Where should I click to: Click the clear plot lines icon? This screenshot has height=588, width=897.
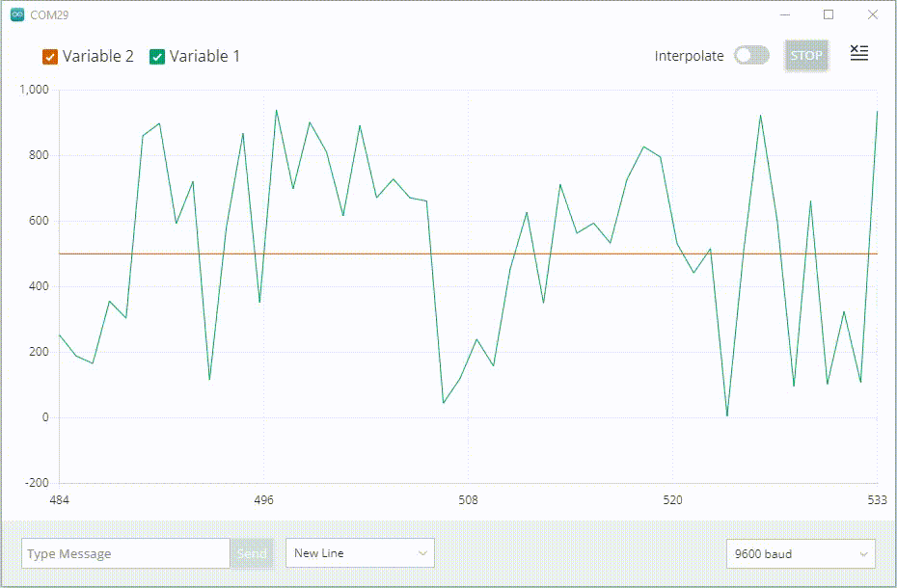[x=858, y=54]
